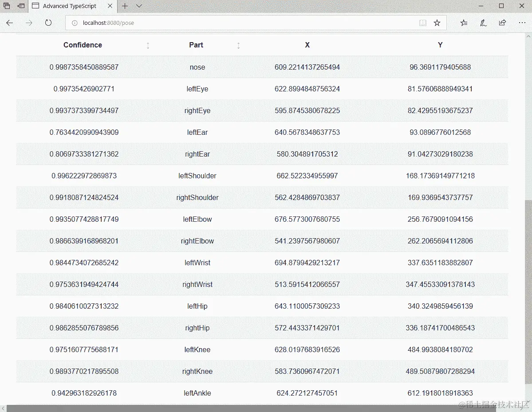The width and height of the screenshot is (532, 412).
Task: Add page to favorites star icon
Action: point(437,23)
